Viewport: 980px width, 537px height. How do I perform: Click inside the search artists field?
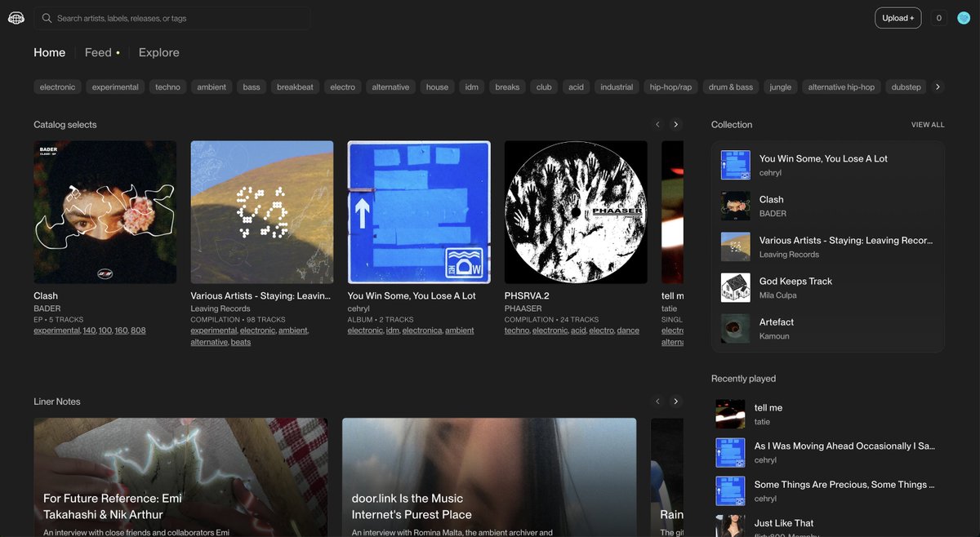tap(171, 18)
